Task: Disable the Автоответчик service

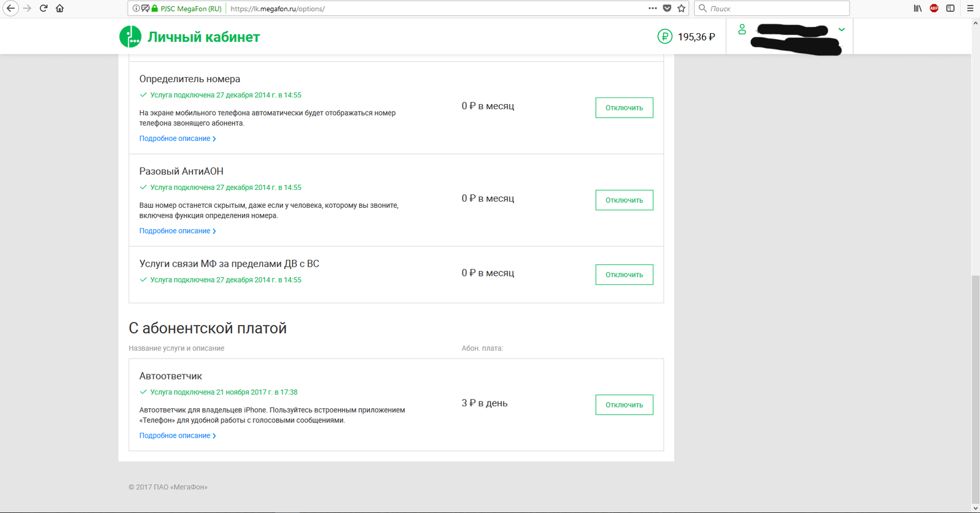Action: pyautogui.click(x=624, y=405)
